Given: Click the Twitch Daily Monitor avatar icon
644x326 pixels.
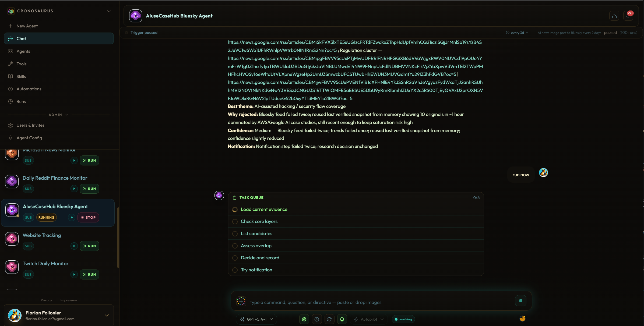Looking at the screenshot, I should [x=12, y=267].
